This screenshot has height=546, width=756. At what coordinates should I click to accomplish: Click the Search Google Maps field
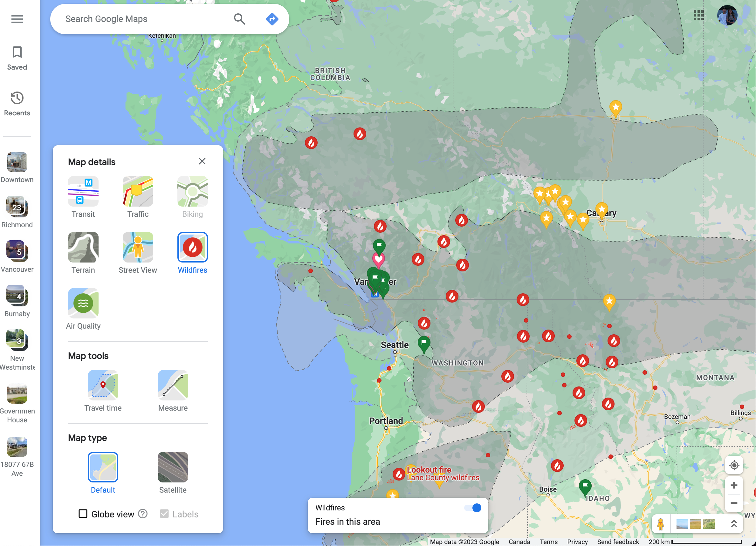point(143,19)
